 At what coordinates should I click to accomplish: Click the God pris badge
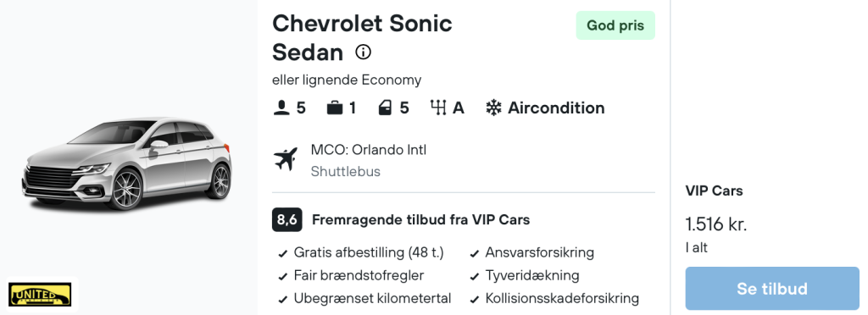click(x=615, y=25)
